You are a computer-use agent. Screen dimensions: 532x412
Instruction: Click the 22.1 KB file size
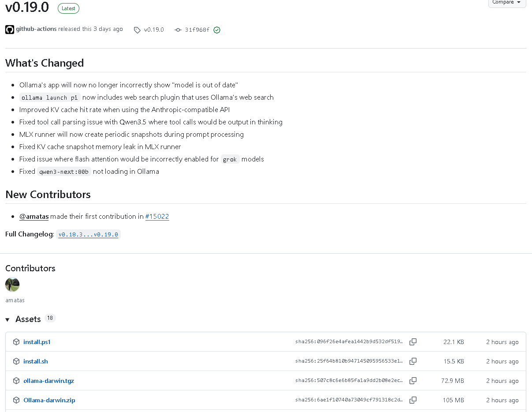[454, 342]
